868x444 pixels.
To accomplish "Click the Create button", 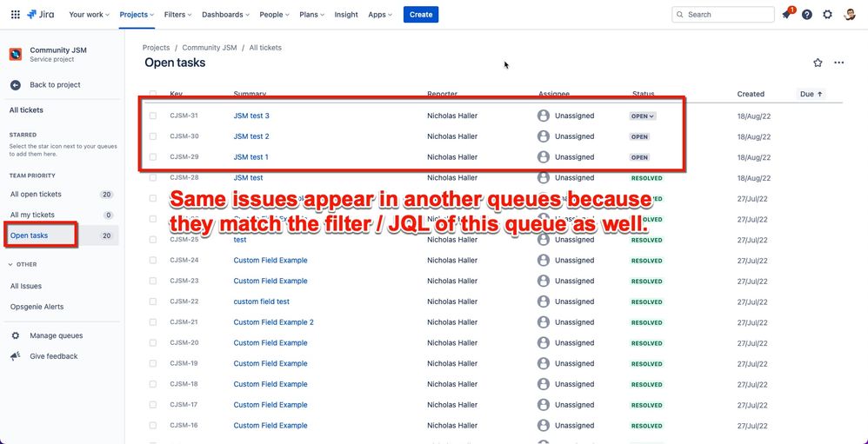I will pyautogui.click(x=421, y=15).
